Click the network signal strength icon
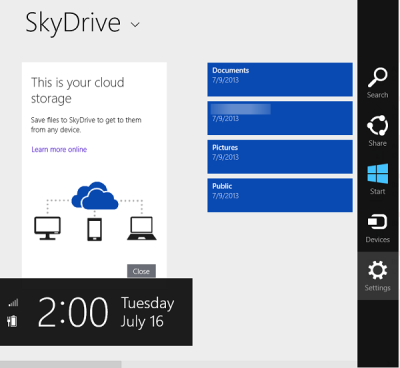The width and height of the screenshot is (400, 368). point(13,302)
